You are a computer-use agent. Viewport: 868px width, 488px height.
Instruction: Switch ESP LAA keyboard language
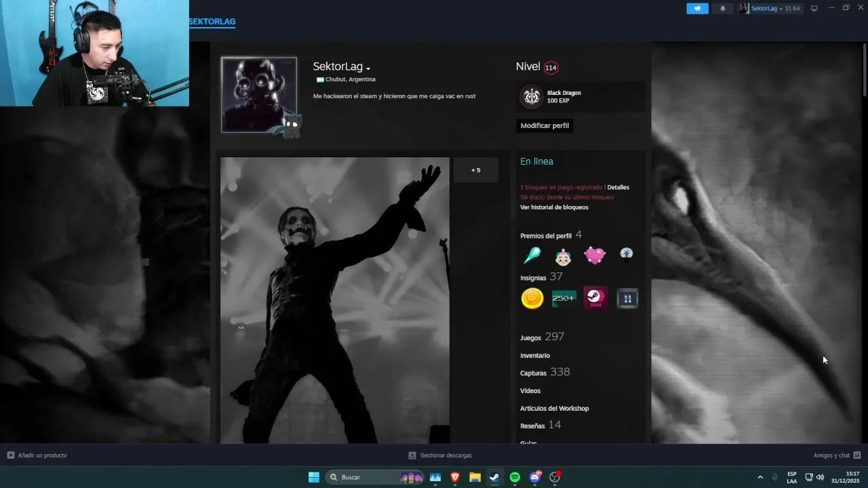point(792,477)
